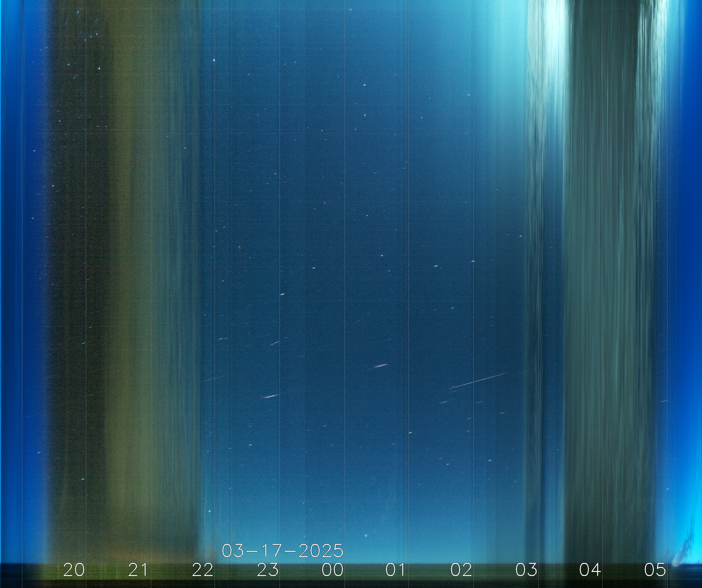702x588 pixels.
Task: Click the longest diagonal streak above the 02 label
Action: pos(479,380)
